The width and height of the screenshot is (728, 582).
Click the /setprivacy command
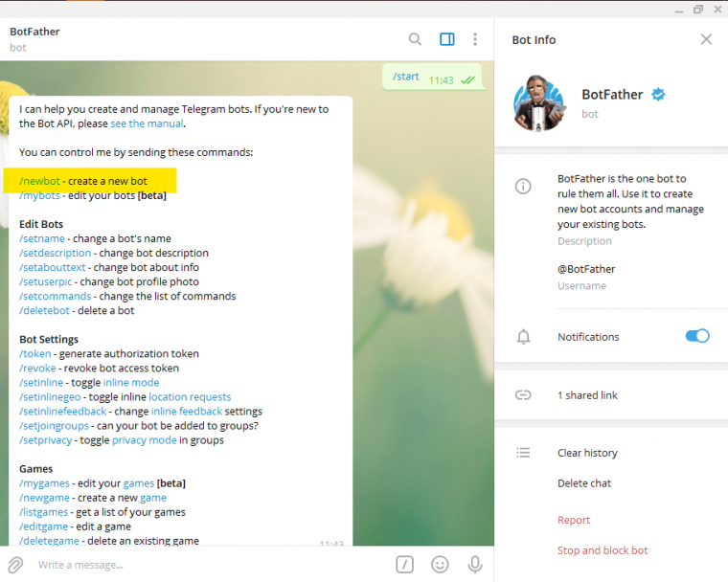click(46, 440)
